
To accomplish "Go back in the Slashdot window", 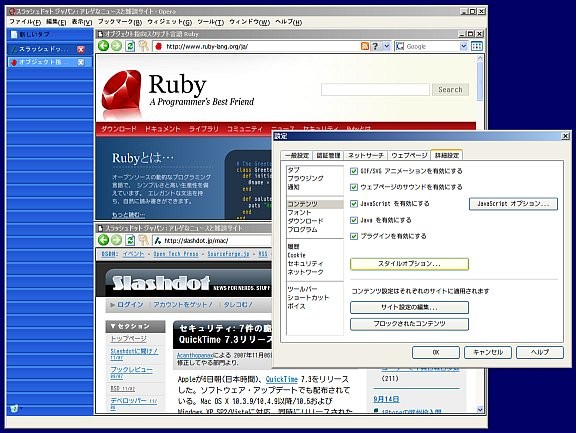I will click(x=104, y=240).
